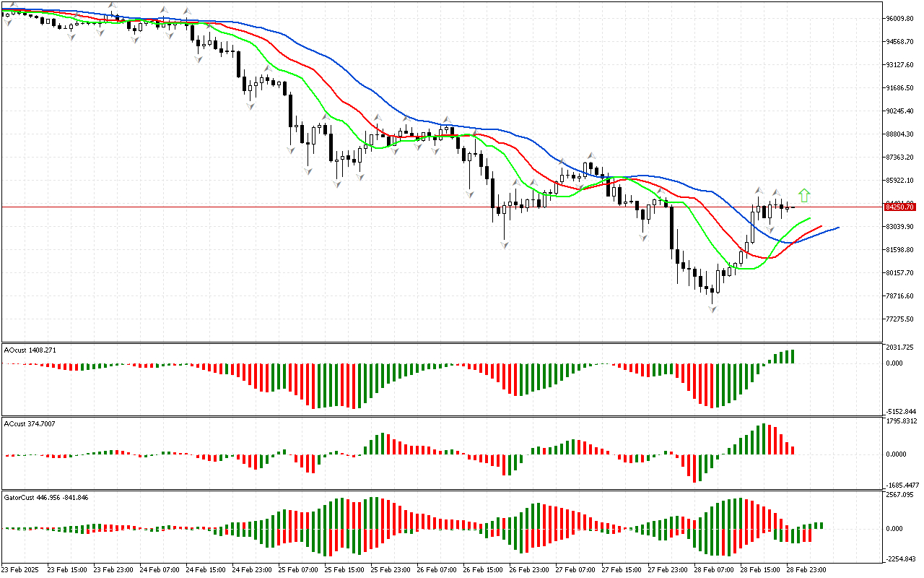The image size is (924, 578).
Task: Click the 26 Feb 23:00 time label
Action: click(529, 570)
